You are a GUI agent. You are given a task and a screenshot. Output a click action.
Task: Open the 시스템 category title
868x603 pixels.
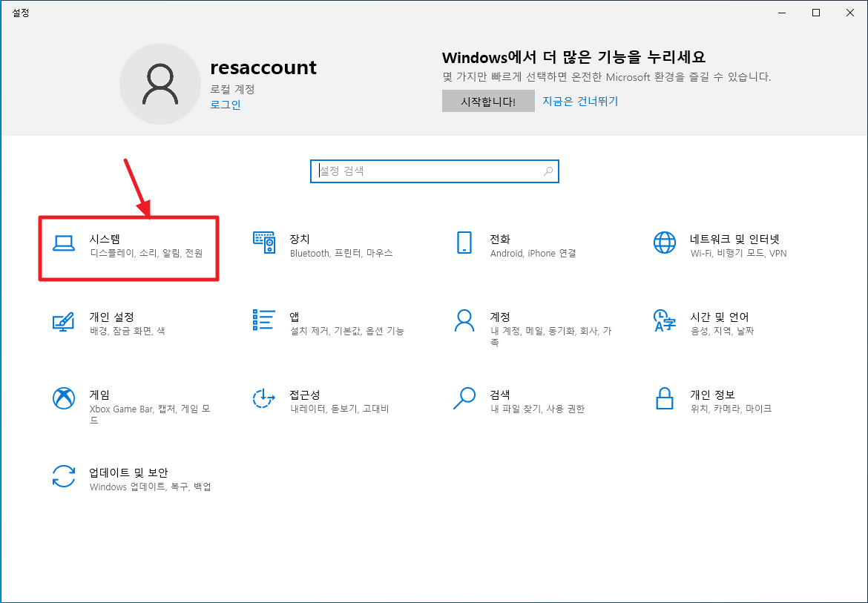(105, 239)
